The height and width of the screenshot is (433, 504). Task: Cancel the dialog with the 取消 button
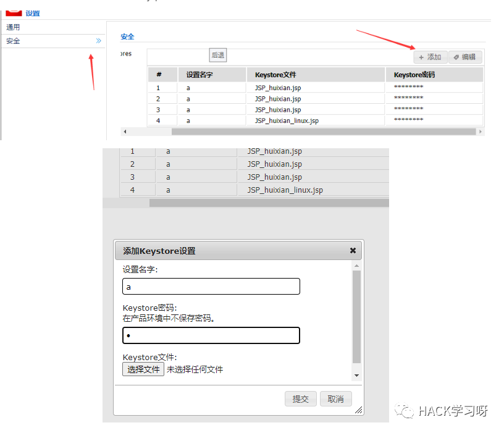(x=335, y=398)
